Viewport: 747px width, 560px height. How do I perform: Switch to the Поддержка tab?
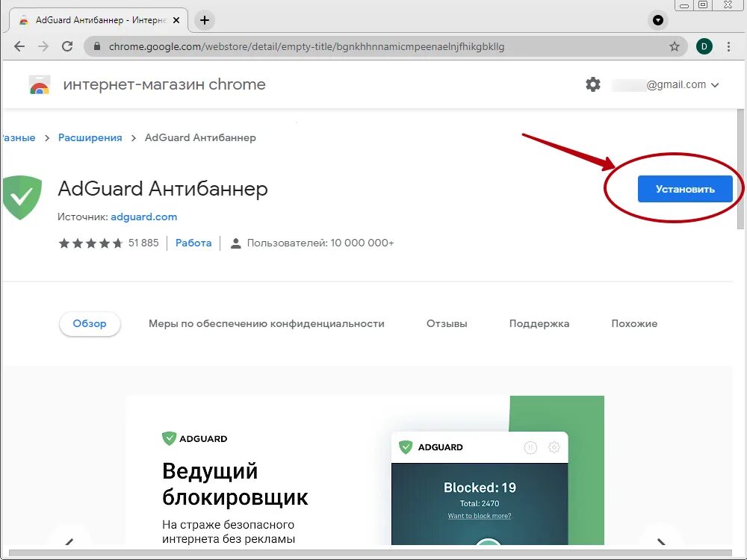pyautogui.click(x=539, y=324)
